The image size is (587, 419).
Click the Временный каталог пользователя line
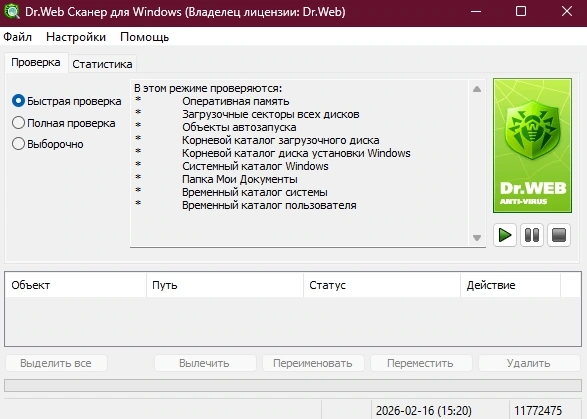click(269, 206)
